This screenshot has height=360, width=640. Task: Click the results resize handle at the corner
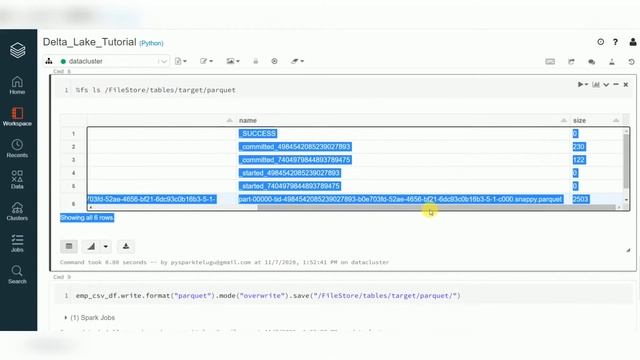point(628,250)
